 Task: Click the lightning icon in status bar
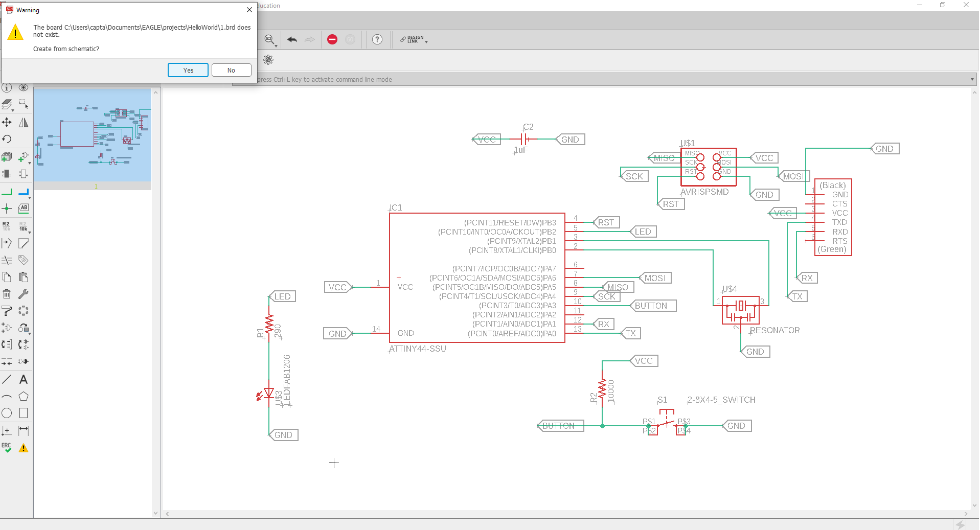point(961,524)
